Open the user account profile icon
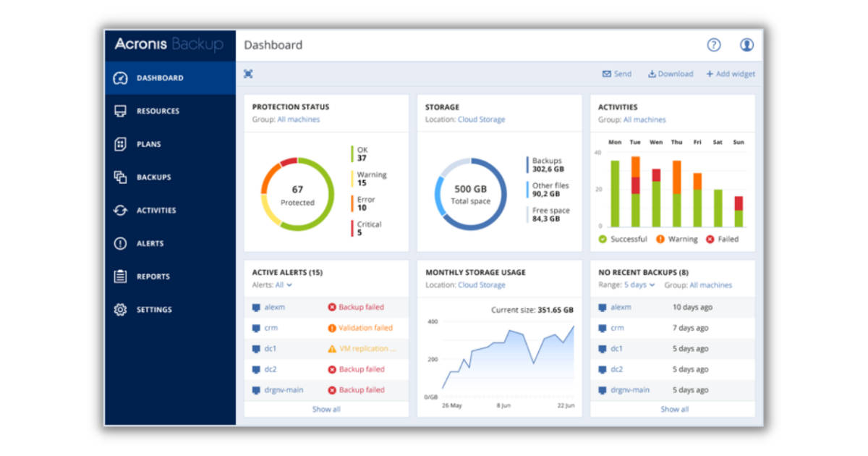This screenshot has height=456, width=868. coord(746,45)
